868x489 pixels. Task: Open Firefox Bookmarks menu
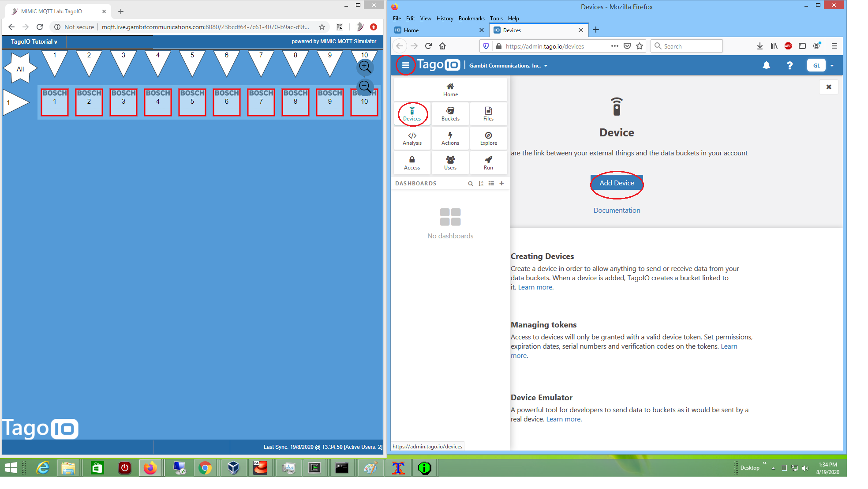pos(471,19)
